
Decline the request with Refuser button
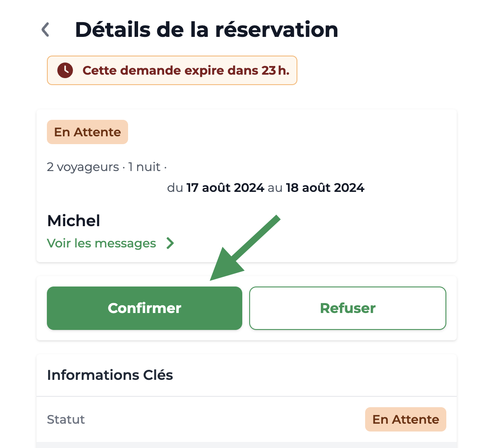click(348, 308)
